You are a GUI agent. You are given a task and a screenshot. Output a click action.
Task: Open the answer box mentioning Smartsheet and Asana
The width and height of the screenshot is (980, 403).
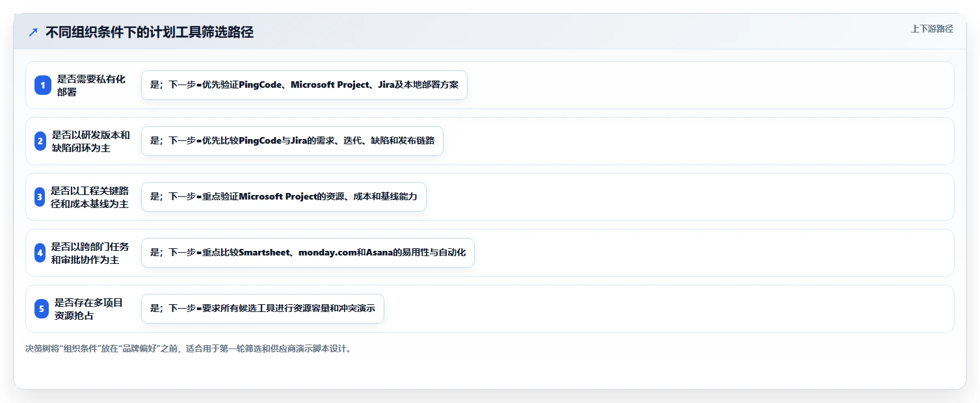(x=308, y=253)
